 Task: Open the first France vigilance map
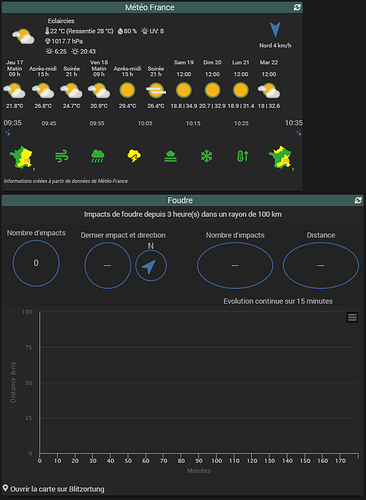tap(22, 158)
